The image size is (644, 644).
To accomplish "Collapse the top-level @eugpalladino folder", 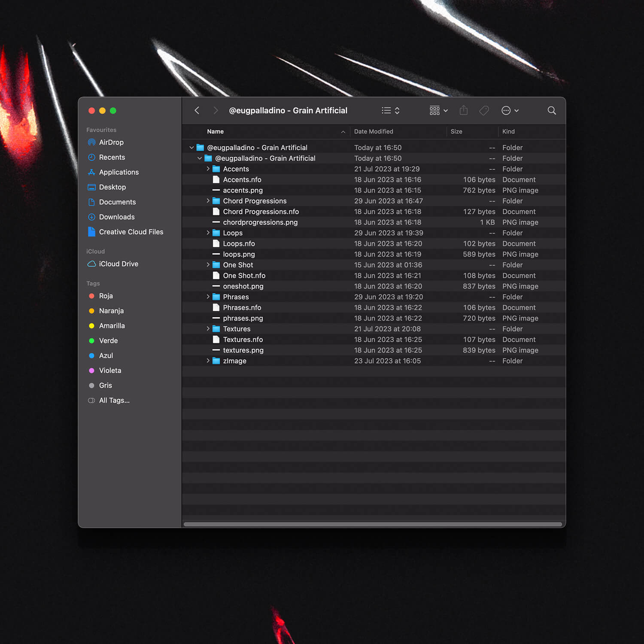I will (191, 147).
